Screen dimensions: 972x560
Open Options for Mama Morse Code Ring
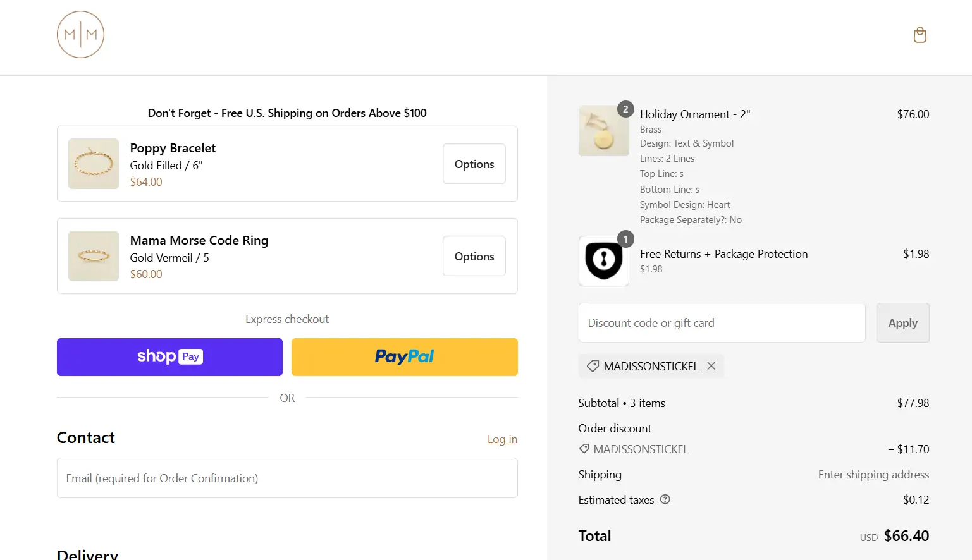(474, 256)
